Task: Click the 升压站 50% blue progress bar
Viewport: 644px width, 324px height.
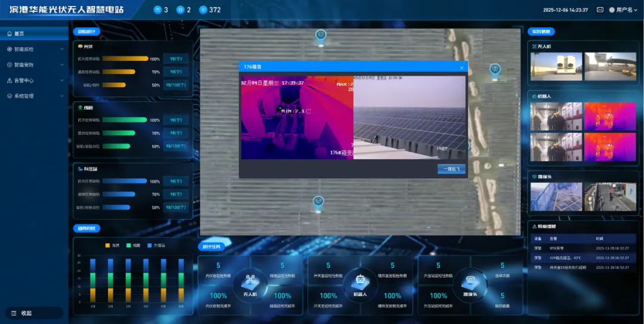Action: (116, 207)
